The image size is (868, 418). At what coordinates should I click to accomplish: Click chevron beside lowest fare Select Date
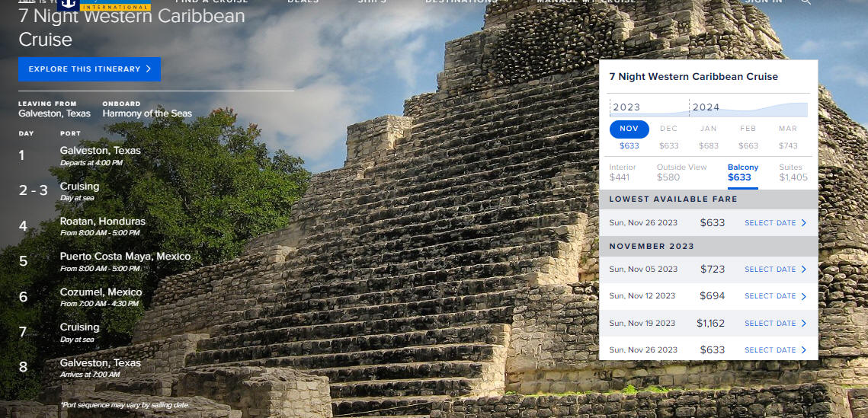click(x=804, y=223)
